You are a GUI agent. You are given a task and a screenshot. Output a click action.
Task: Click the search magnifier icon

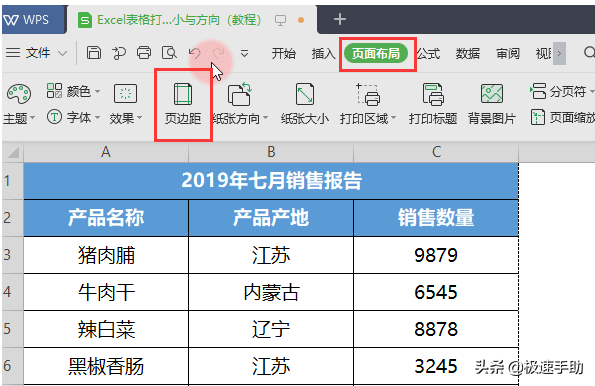pyautogui.click(x=589, y=53)
